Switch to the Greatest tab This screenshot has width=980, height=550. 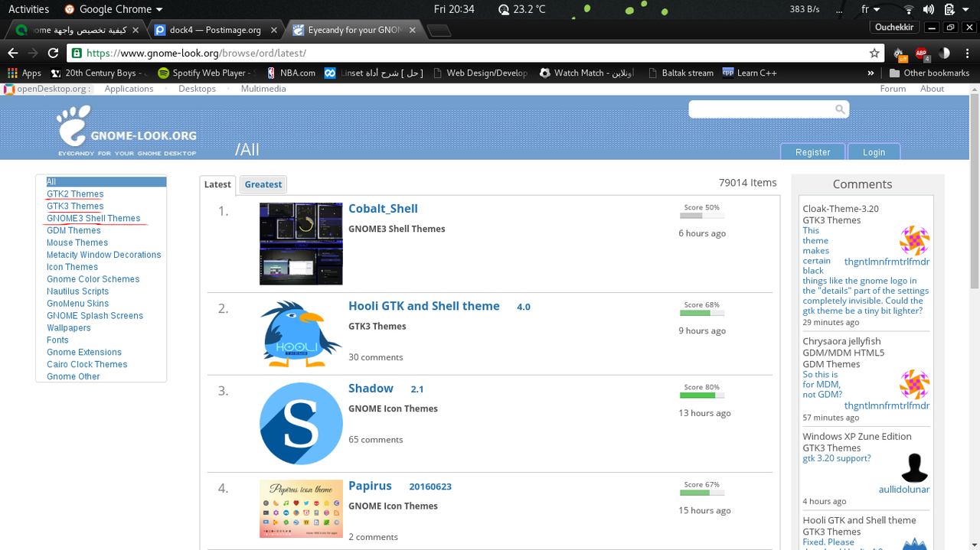point(263,184)
